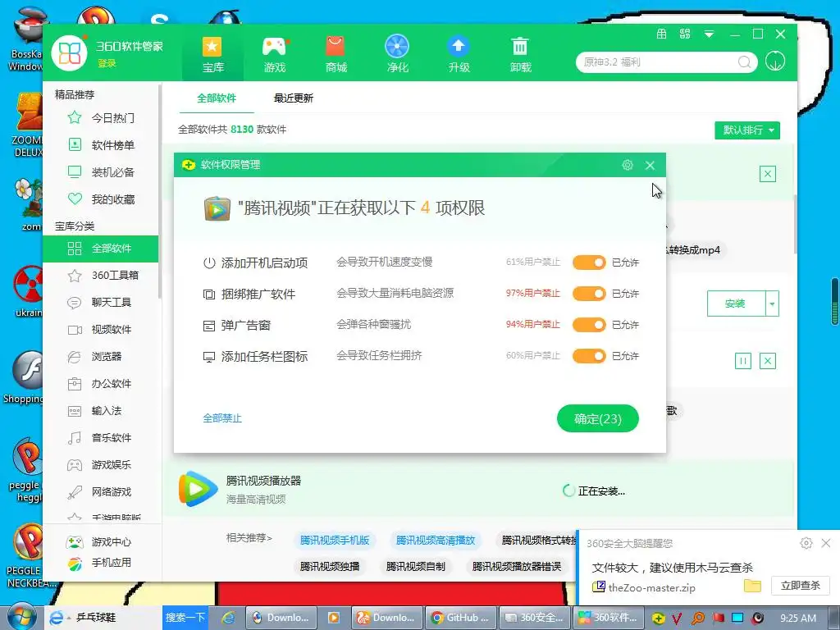Open permission dialog settings gear
The image size is (840, 630).
628,165
